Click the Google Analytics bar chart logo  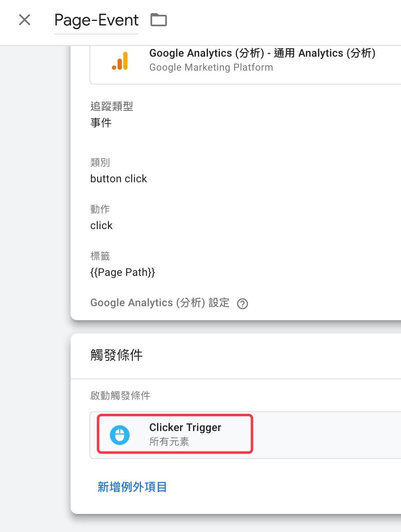[120, 61]
